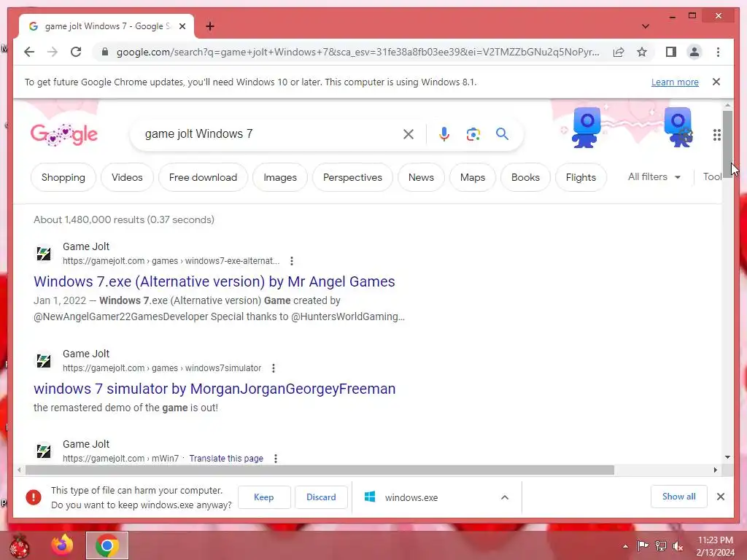This screenshot has width=747, height=560.
Task: Expand the windows.exe download options chevron
Action: coord(505,497)
